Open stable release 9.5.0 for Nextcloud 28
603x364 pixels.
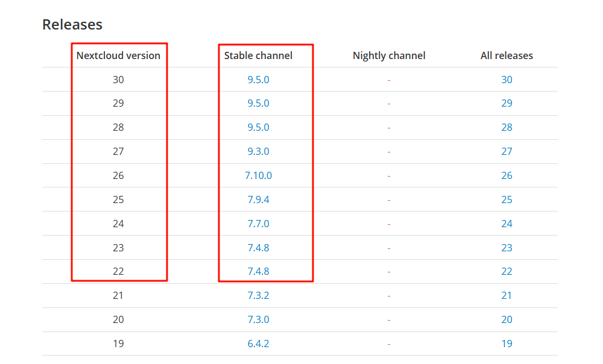tap(258, 127)
